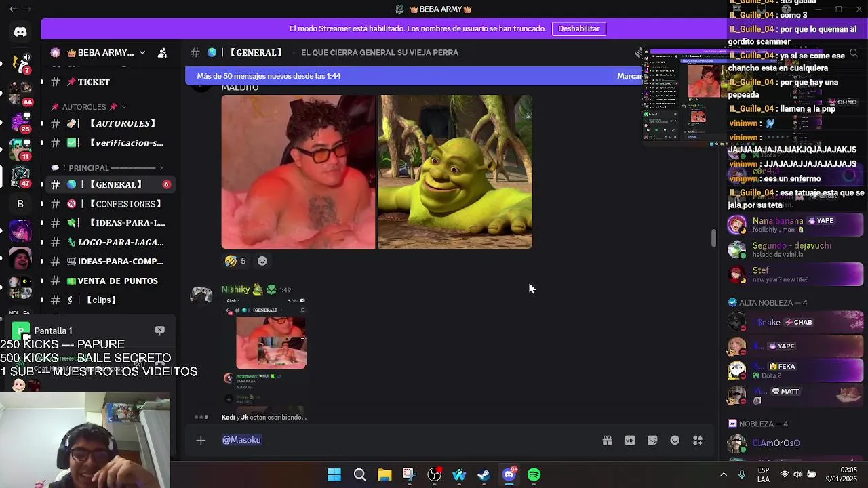Open Steam from taskbar
The image size is (868, 488).
pyautogui.click(x=484, y=475)
